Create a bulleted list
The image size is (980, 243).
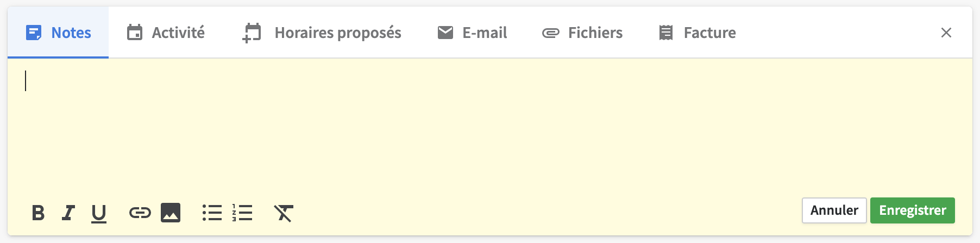pos(212,213)
